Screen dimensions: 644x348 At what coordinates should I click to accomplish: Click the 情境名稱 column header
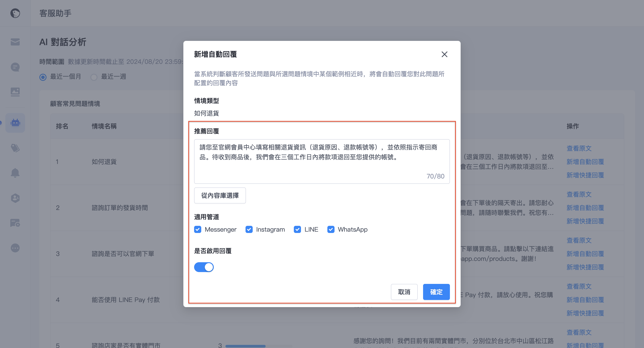pyautogui.click(x=104, y=126)
